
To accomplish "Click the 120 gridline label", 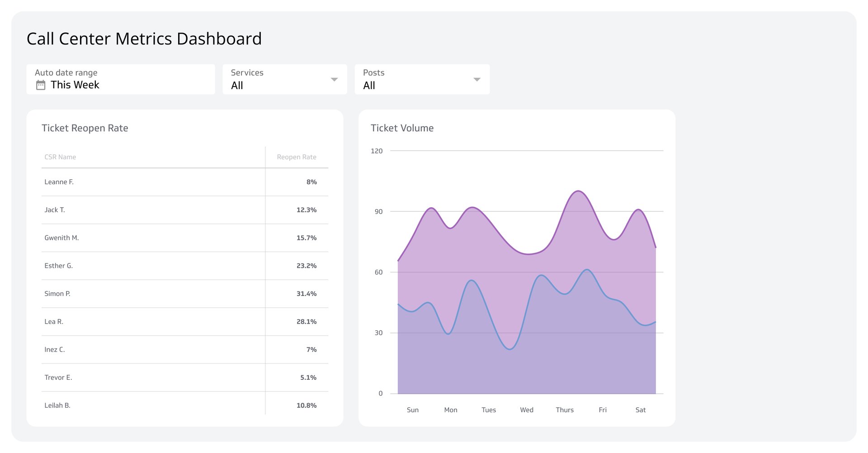I will [377, 151].
